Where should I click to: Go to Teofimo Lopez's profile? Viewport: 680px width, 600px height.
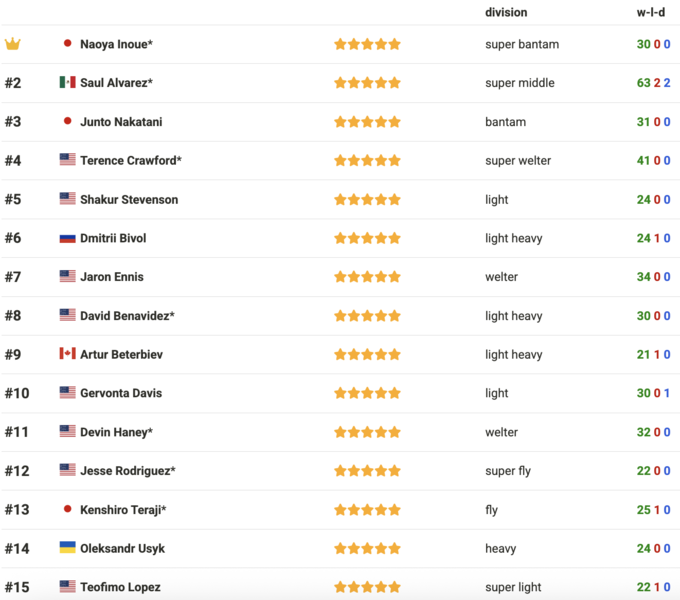coord(120,587)
